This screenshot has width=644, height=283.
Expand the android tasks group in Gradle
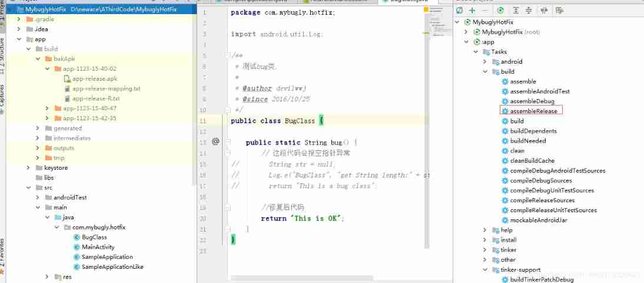(x=486, y=62)
